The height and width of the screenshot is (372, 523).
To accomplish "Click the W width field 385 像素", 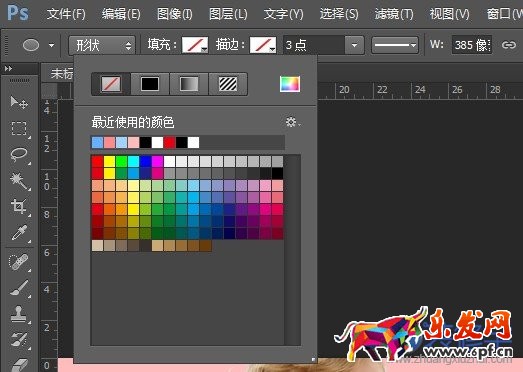I will coord(472,45).
